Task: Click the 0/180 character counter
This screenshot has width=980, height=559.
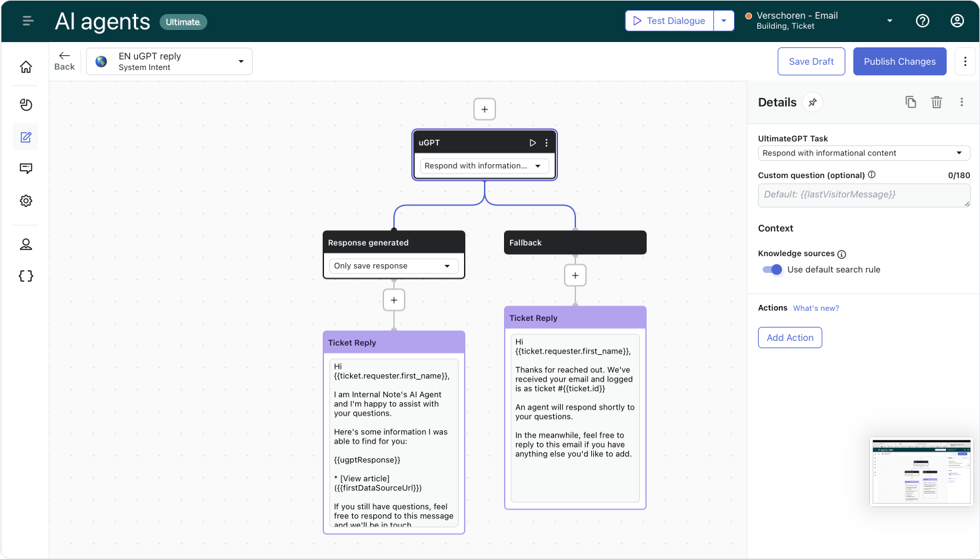Action: tap(959, 175)
